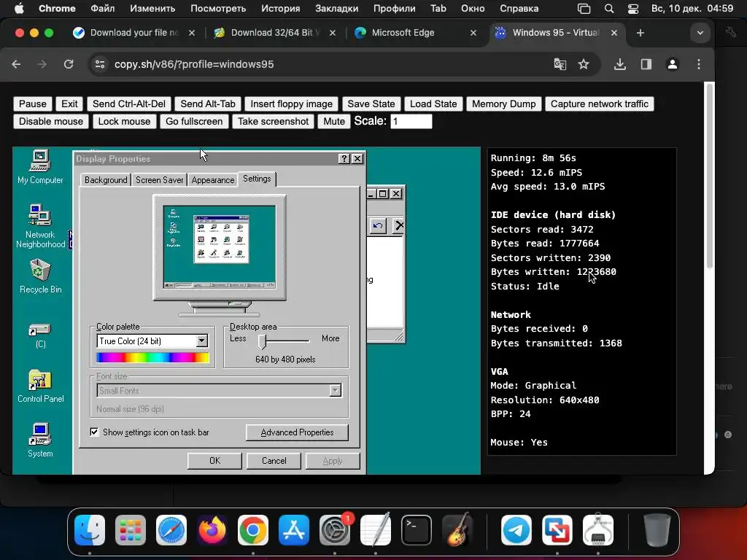Bookmark this page with the star icon
The width and height of the screenshot is (747, 560).
click(x=584, y=64)
